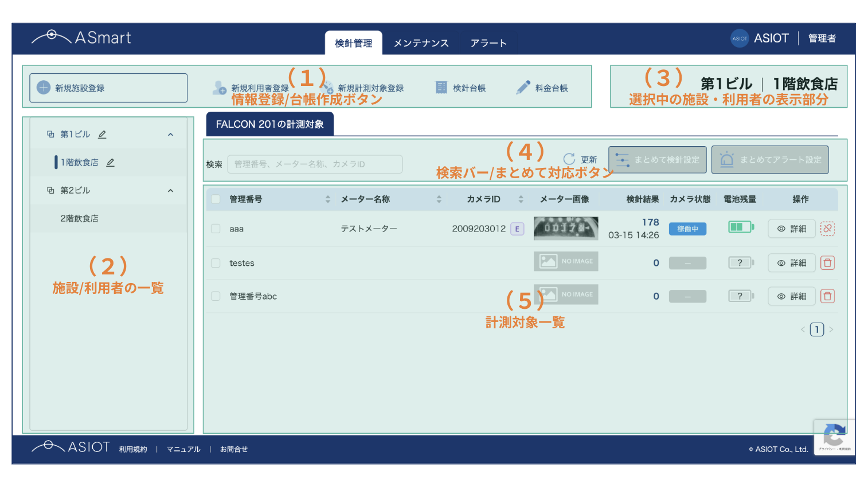
Task: Go to next page arrow
Action: point(831,329)
